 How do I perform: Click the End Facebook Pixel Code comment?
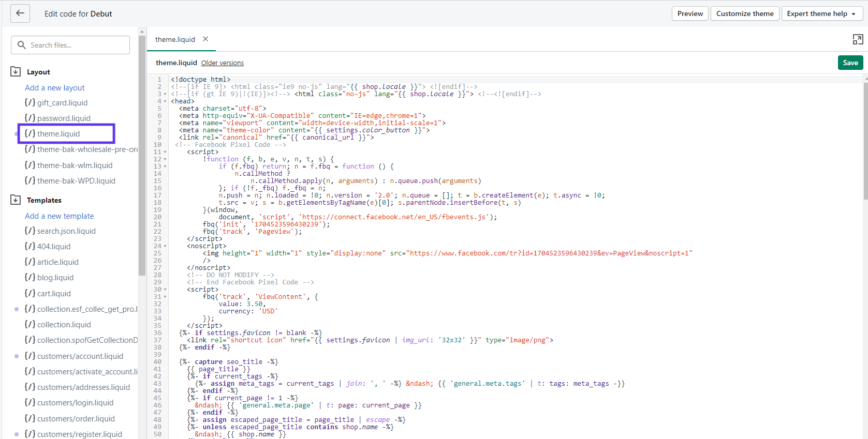click(x=251, y=282)
